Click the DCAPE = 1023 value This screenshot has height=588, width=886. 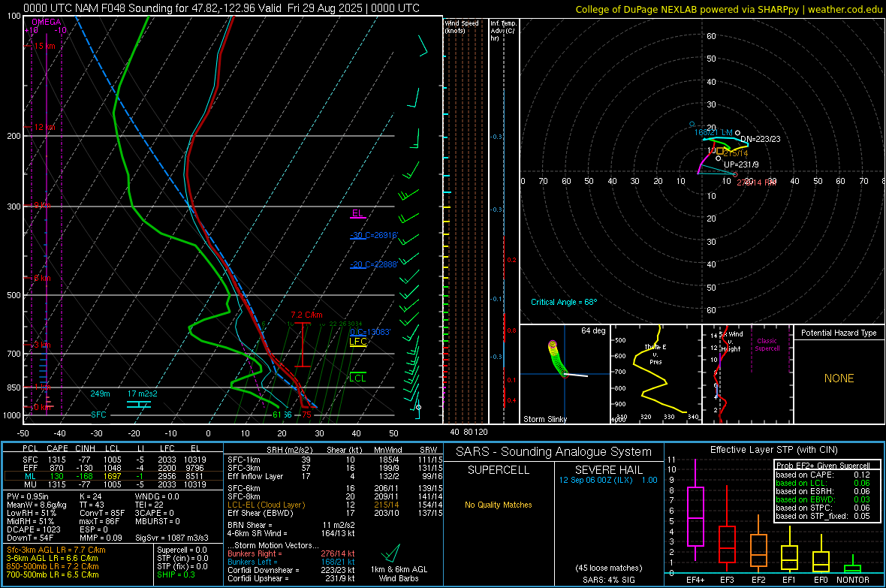(x=33, y=529)
